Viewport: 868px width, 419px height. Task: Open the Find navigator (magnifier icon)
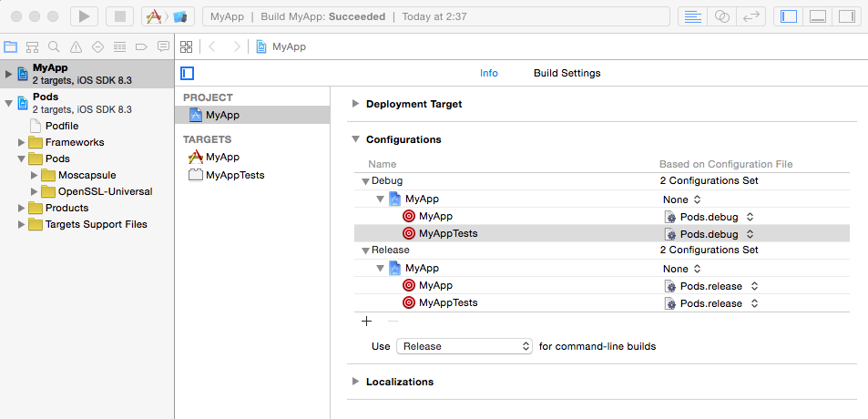click(x=54, y=47)
